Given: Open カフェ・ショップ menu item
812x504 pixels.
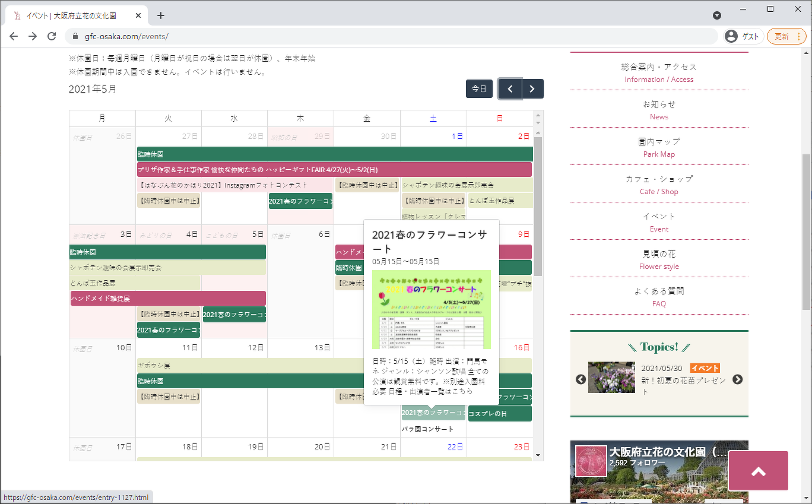Looking at the screenshot, I should pos(659,185).
